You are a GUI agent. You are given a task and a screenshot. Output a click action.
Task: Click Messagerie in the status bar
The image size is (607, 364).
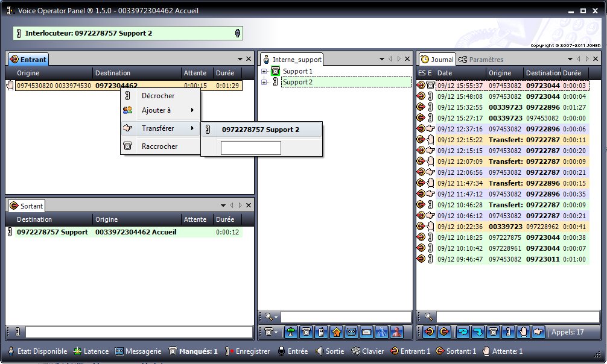coord(138,351)
